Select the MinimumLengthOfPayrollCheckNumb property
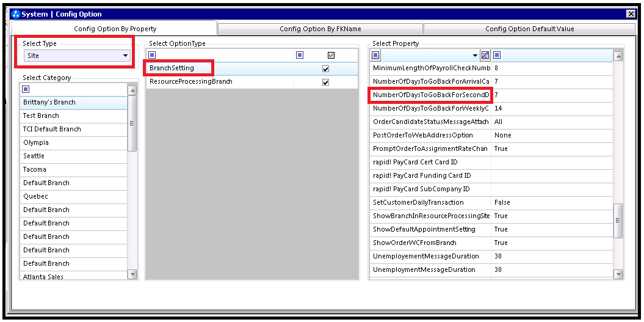Viewport: 644px width, 322px height. 431,68
